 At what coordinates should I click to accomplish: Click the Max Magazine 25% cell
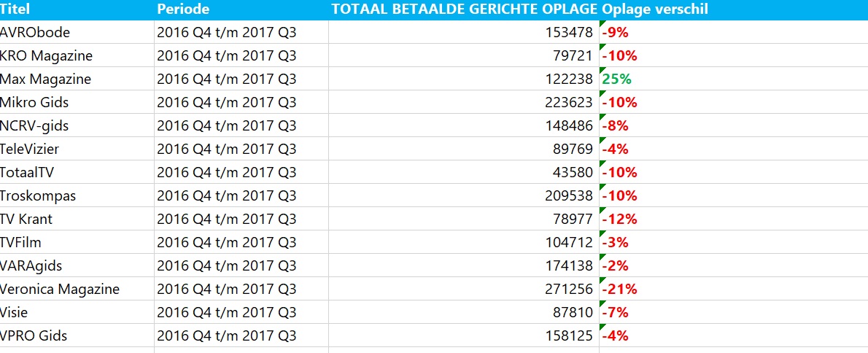(734, 79)
